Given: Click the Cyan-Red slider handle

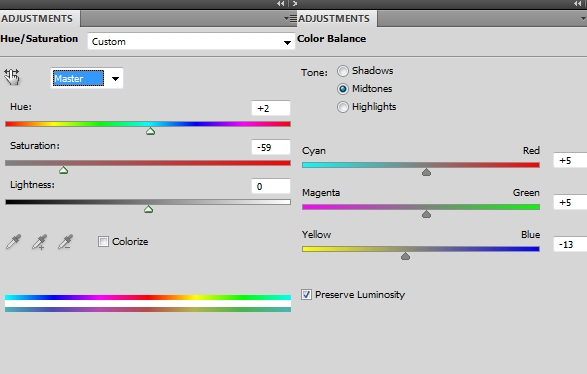Looking at the screenshot, I should [426, 172].
